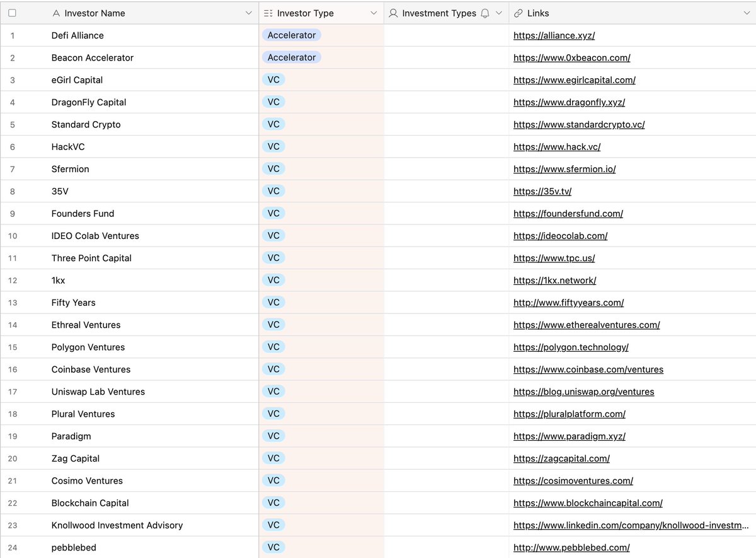Open the blockchaincapital.com link
The width and height of the screenshot is (756, 558).
coord(588,503)
